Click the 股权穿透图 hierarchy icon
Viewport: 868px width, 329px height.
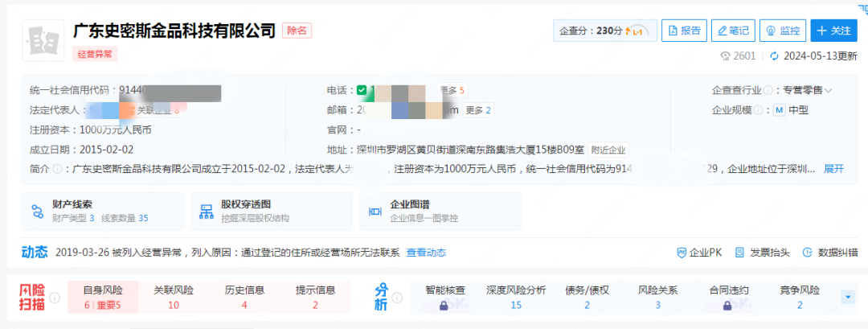coord(207,211)
